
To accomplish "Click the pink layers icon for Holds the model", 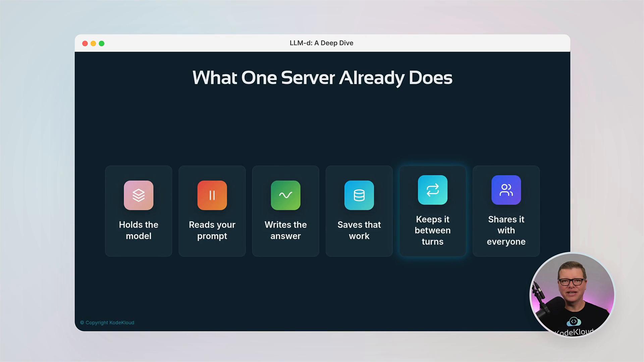I will pyautogui.click(x=139, y=195).
